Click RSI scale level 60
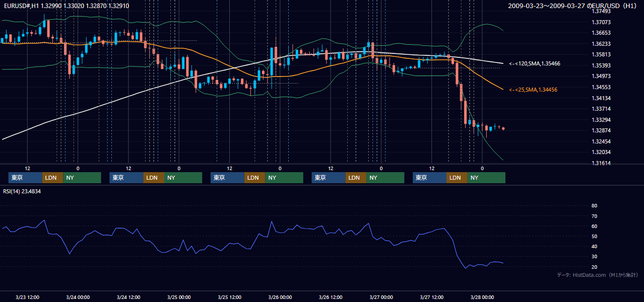644x302 pixels. (594, 226)
